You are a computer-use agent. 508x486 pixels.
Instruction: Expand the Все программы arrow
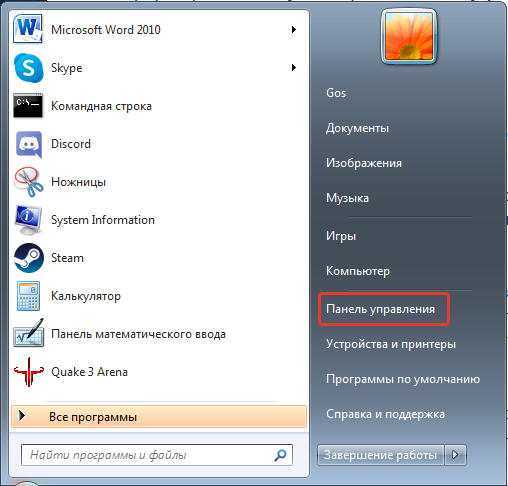pyautogui.click(x=22, y=416)
